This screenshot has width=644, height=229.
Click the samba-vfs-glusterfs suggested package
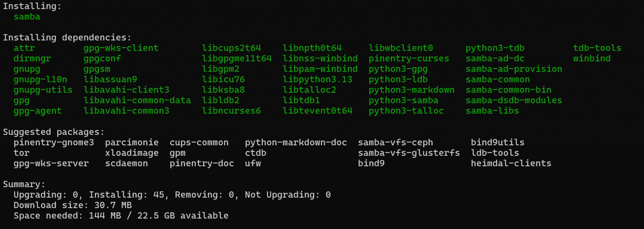coord(409,153)
